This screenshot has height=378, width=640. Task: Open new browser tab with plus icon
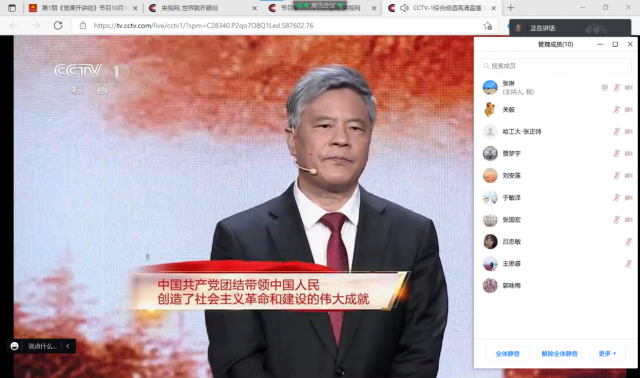click(x=511, y=7)
